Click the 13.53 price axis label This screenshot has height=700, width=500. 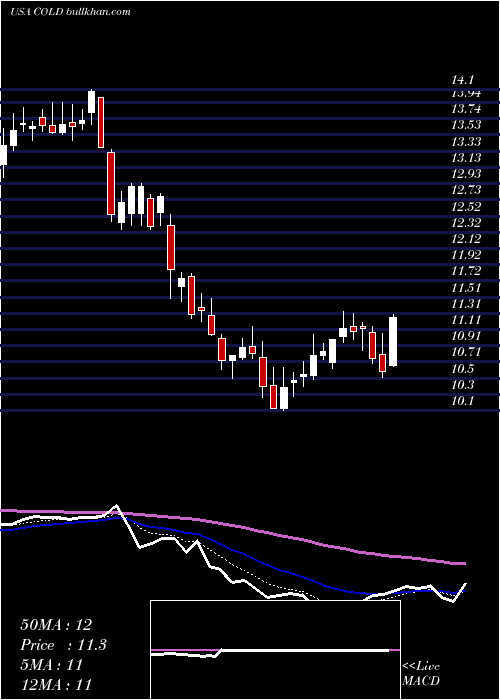coord(466,125)
